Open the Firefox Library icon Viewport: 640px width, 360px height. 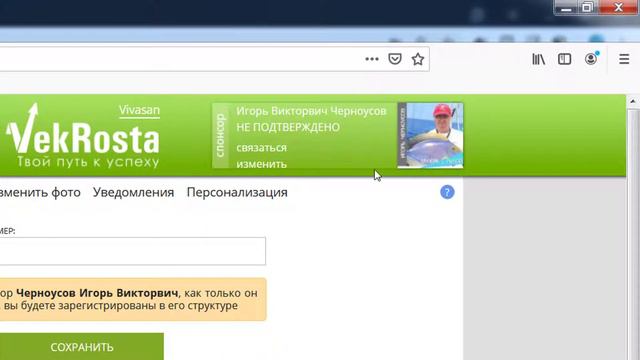538,60
